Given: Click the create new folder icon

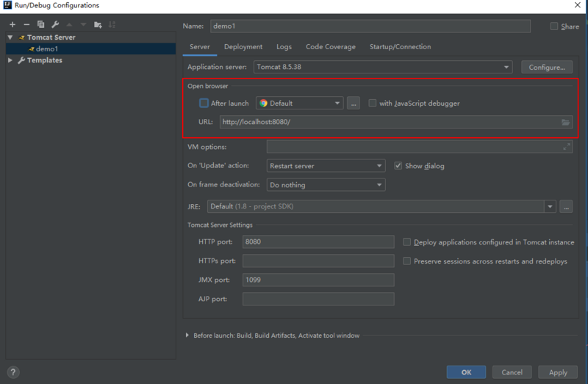Looking at the screenshot, I should [x=98, y=24].
